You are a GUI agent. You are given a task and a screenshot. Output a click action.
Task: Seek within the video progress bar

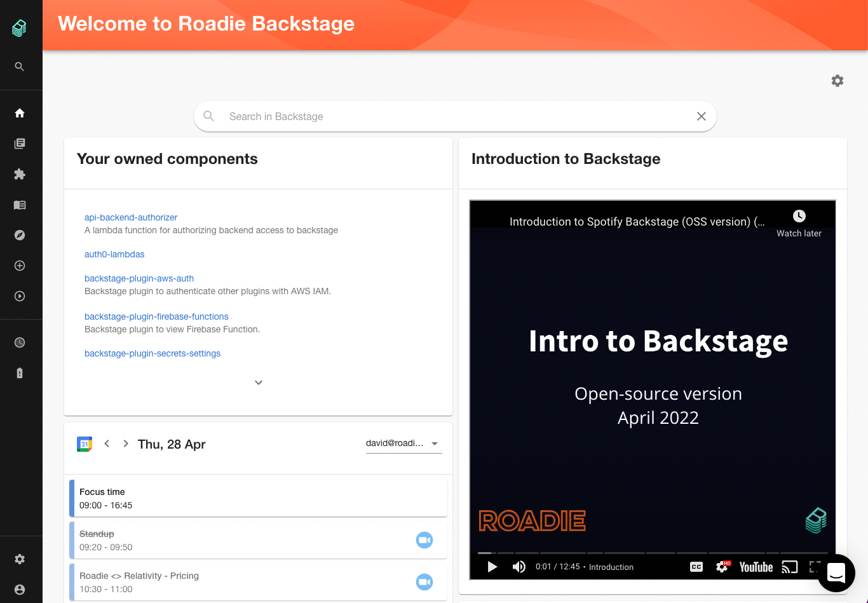(653, 553)
